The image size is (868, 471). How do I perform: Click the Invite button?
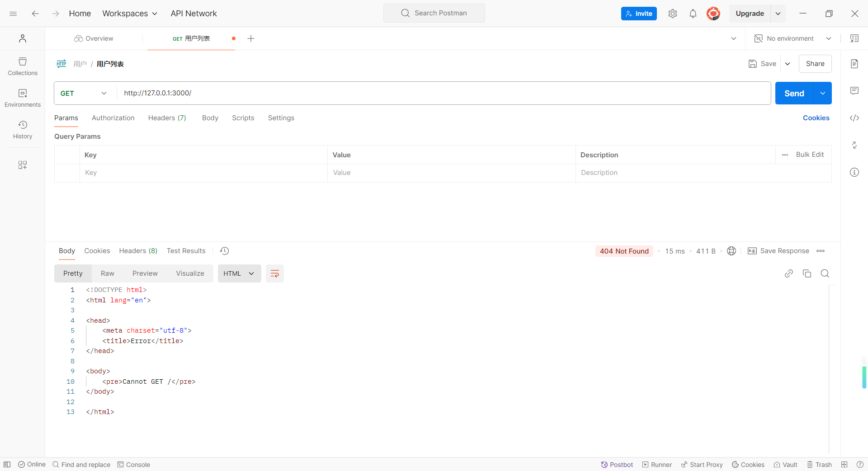639,14
